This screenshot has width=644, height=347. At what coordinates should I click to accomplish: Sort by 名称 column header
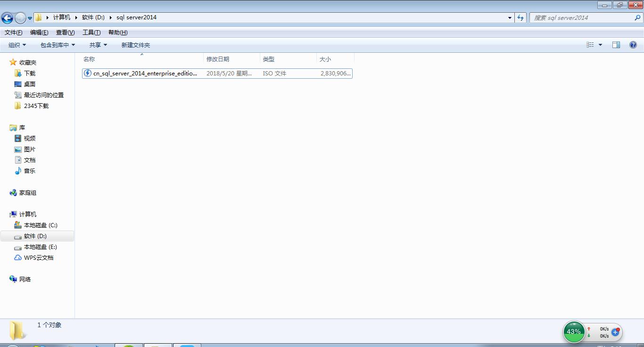(89, 59)
